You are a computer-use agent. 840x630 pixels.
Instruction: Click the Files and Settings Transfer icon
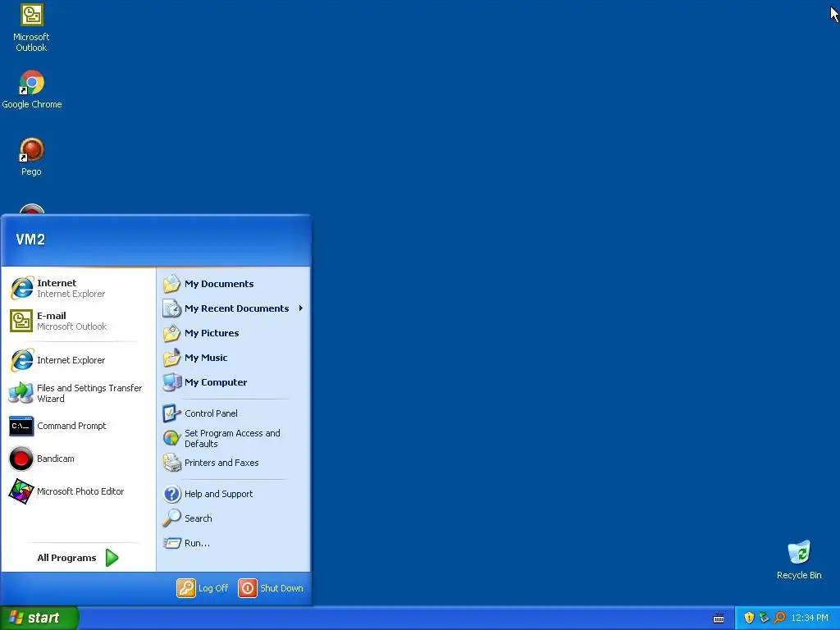(21, 393)
